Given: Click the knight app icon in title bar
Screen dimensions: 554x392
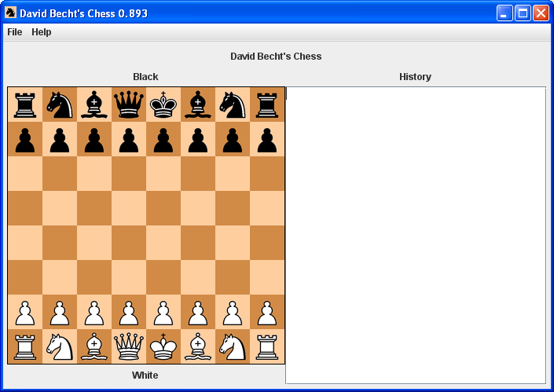Looking at the screenshot, I should (x=10, y=13).
